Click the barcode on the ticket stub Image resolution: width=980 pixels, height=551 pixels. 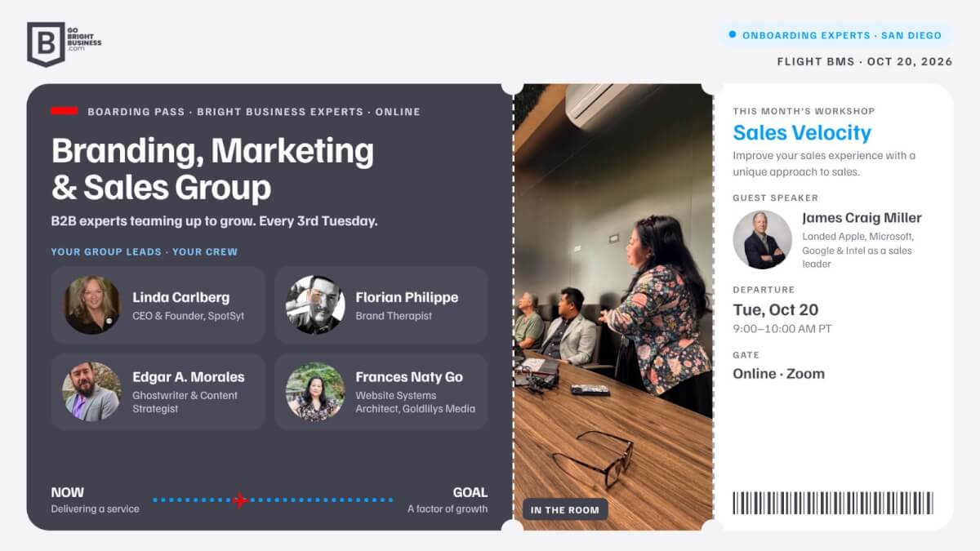click(x=833, y=503)
